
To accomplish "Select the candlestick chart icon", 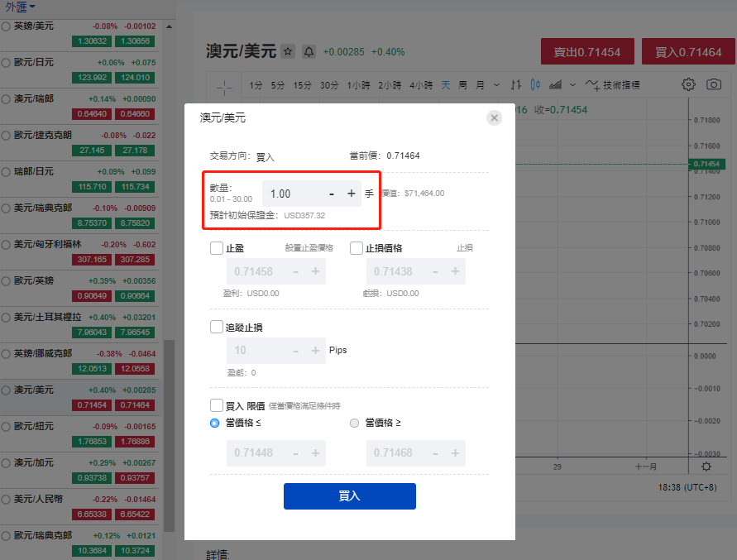I will click(x=535, y=85).
